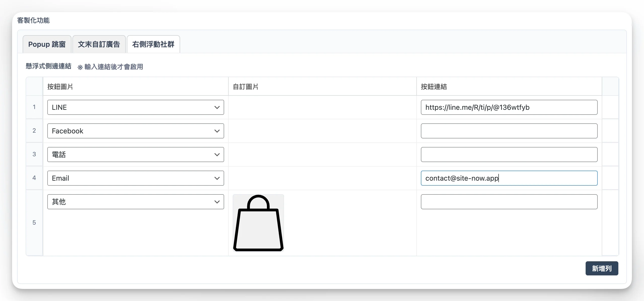Expand the Email button image dropdown
644x301 pixels.
click(135, 178)
